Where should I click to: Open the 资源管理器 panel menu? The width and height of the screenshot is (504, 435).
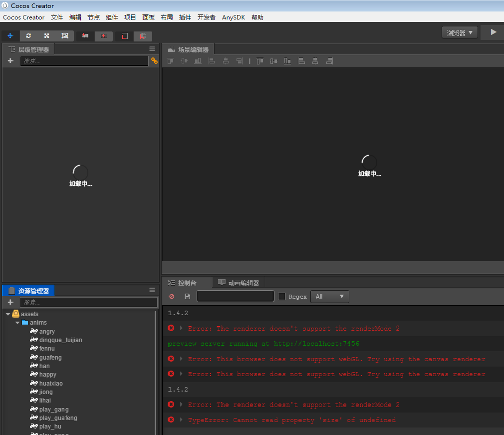(x=152, y=290)
